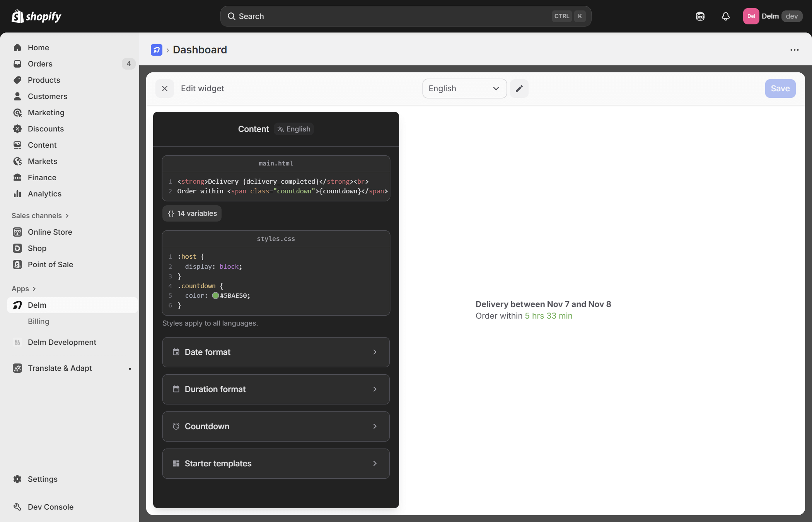Click the pencil edit icon beside the language selector
This screenshot has width=812, height=522.
pos(519,88)
